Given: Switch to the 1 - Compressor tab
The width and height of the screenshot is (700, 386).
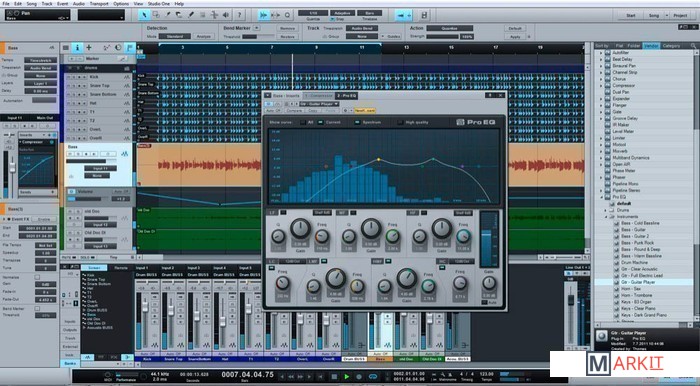Looking at the screenshot, I should tap(318, 95).
